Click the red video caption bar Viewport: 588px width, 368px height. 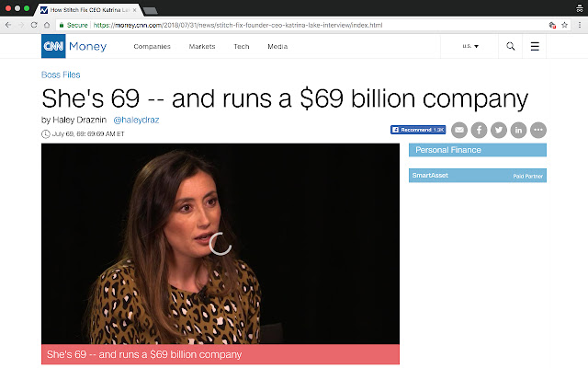click(220, 354)
